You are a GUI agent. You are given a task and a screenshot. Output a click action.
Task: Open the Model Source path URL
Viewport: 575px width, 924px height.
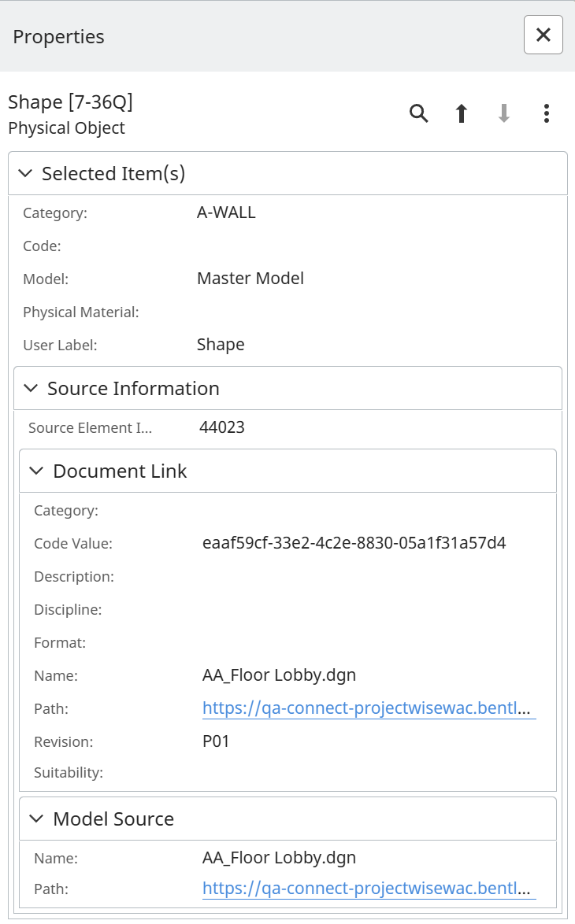(368, 889)
